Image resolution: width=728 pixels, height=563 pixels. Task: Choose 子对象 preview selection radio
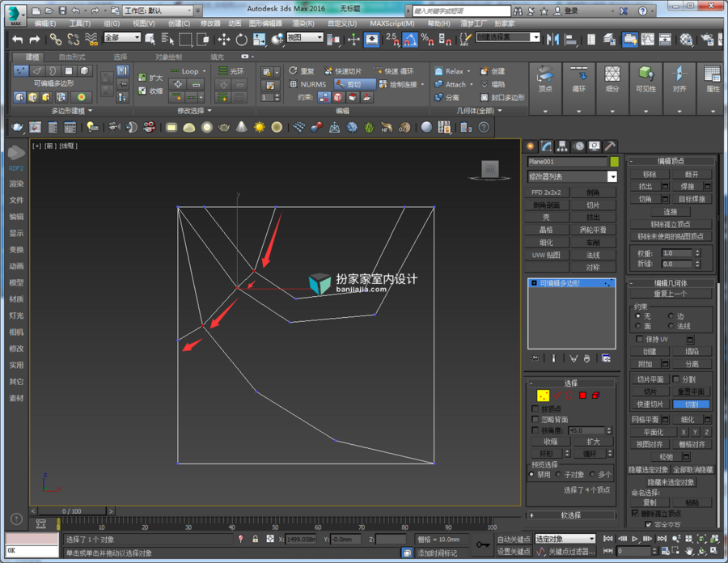(x=558, y=474)
